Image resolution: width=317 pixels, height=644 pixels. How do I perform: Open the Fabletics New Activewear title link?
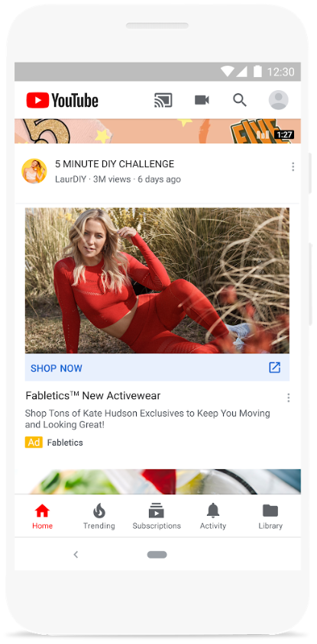(x=93, y=396)
